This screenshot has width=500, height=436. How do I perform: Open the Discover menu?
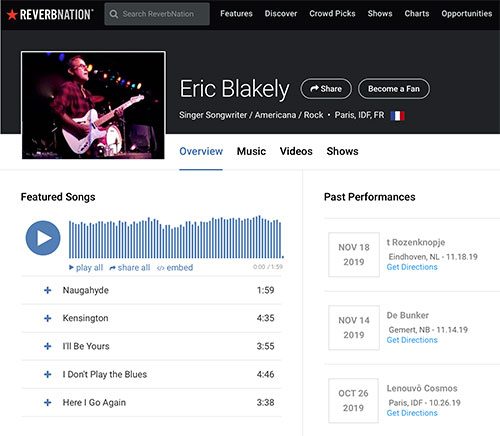point(281,14)
